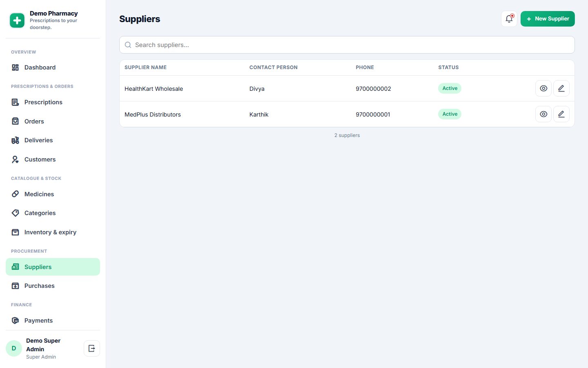The height and width of the screenshot is (368, 588).
Task: Open Inventory & expiry
Action: (53, 232)
